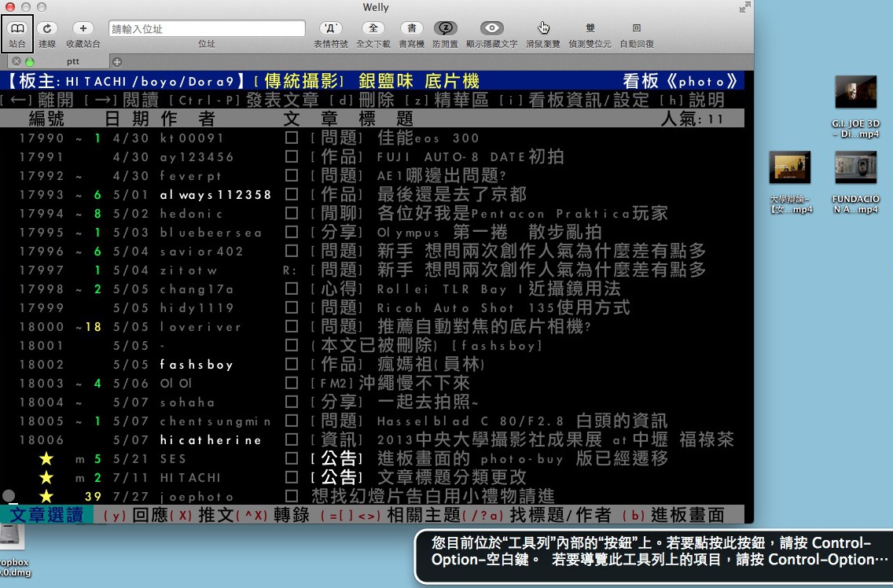The width and height of the screenshot is (893, 588).
Task: Toggle 偵測雙位元 double-byte detection
Action: coord(590,34)
